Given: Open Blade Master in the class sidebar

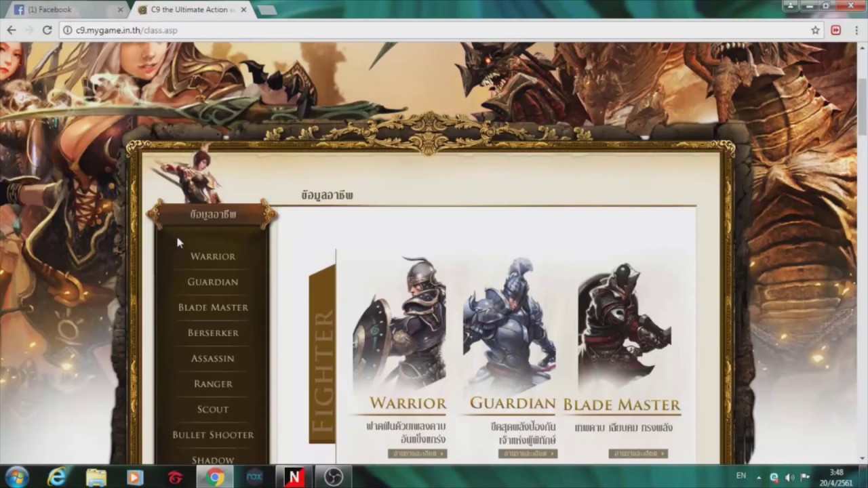Looking at the screenshot, I should pyautogui.click(x=213, y=307).
